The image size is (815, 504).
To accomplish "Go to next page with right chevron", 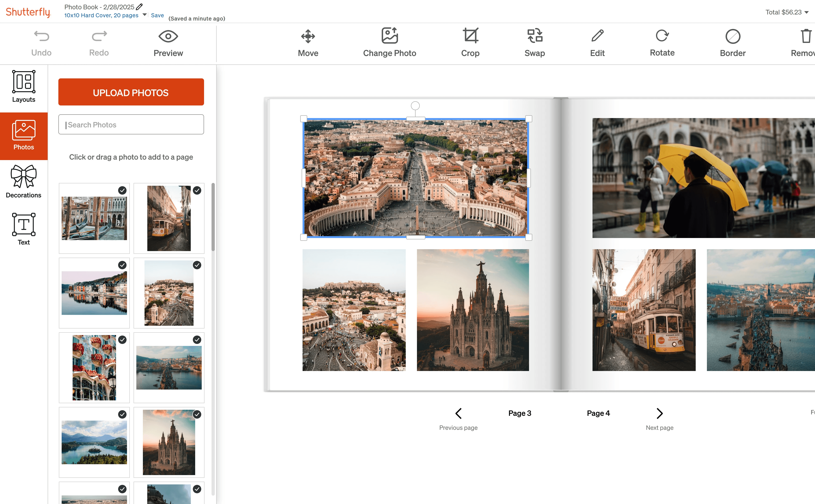I will click(x=659, y=413).
